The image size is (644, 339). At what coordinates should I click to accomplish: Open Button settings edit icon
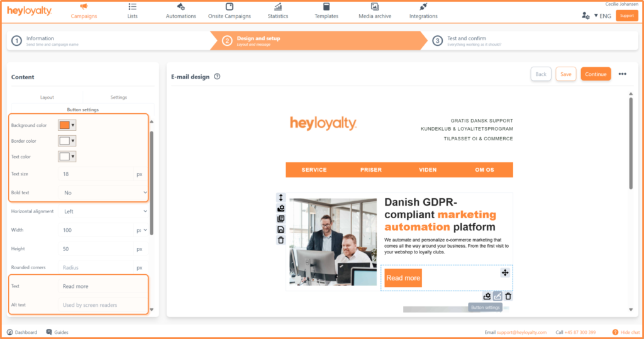tap(497, 296)
